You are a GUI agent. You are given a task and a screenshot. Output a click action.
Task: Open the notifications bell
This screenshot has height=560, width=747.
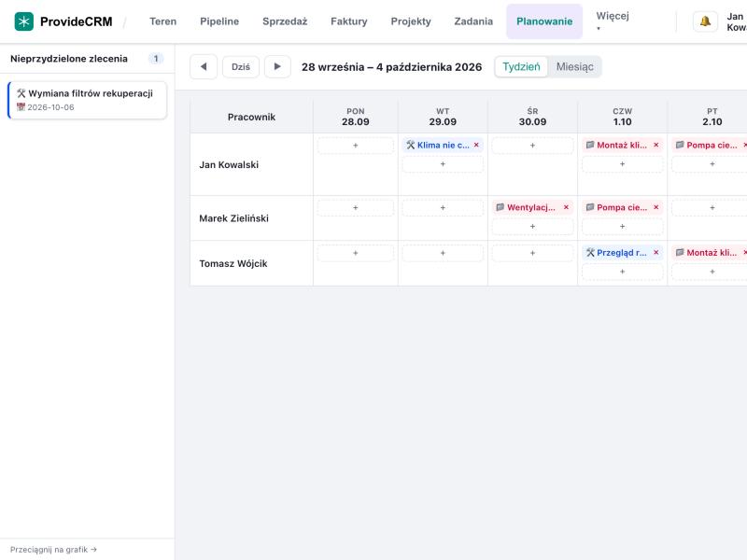click(x=705, y=21)
